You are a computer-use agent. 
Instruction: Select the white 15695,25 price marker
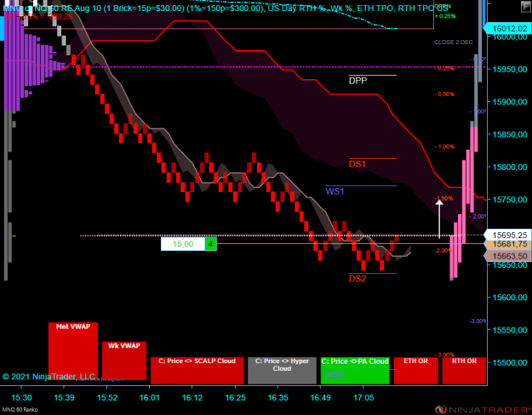tap(507, 235)
